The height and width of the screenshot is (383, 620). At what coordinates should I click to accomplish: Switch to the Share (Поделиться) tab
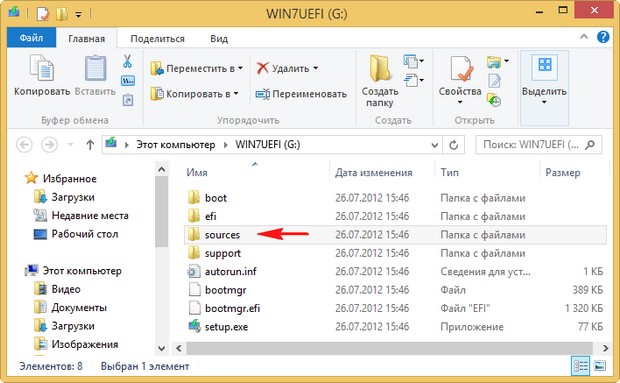click(x=157, y=39)
